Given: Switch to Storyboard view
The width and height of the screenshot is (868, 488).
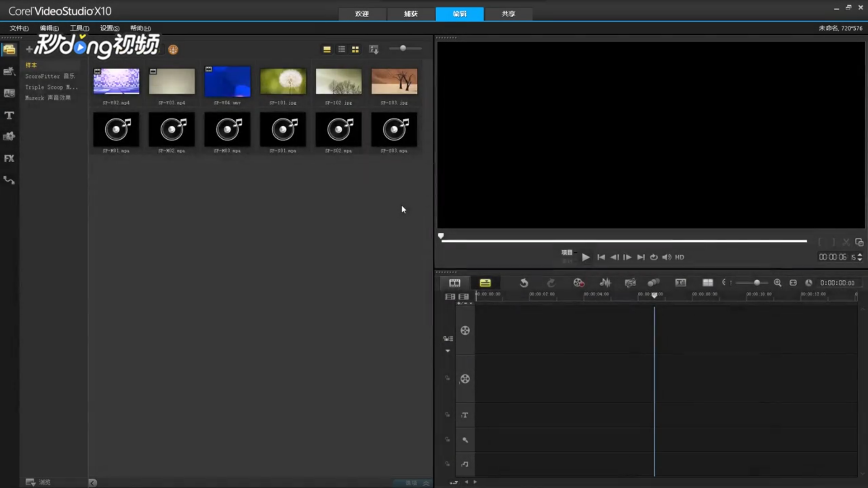Looking at the screenshot, I should coord(454,283).
